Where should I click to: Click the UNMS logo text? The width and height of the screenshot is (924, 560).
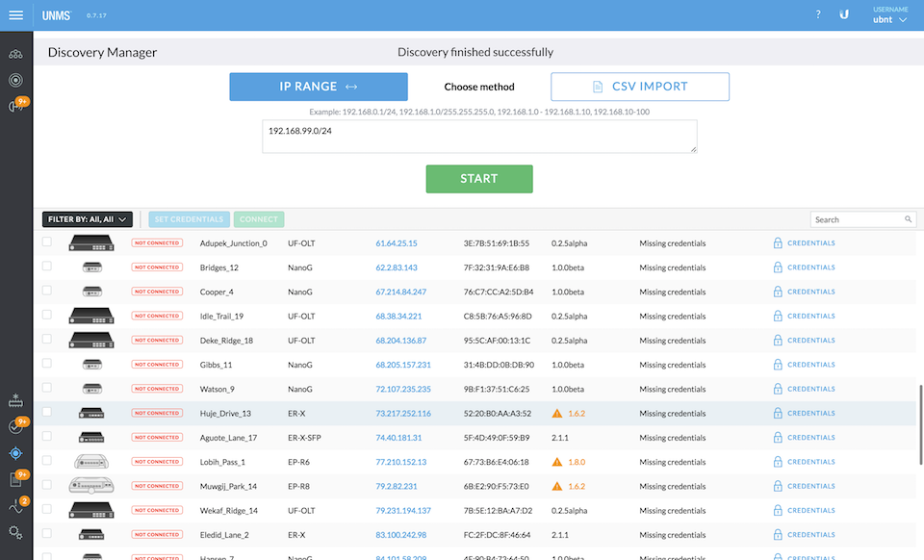[57, 15]
